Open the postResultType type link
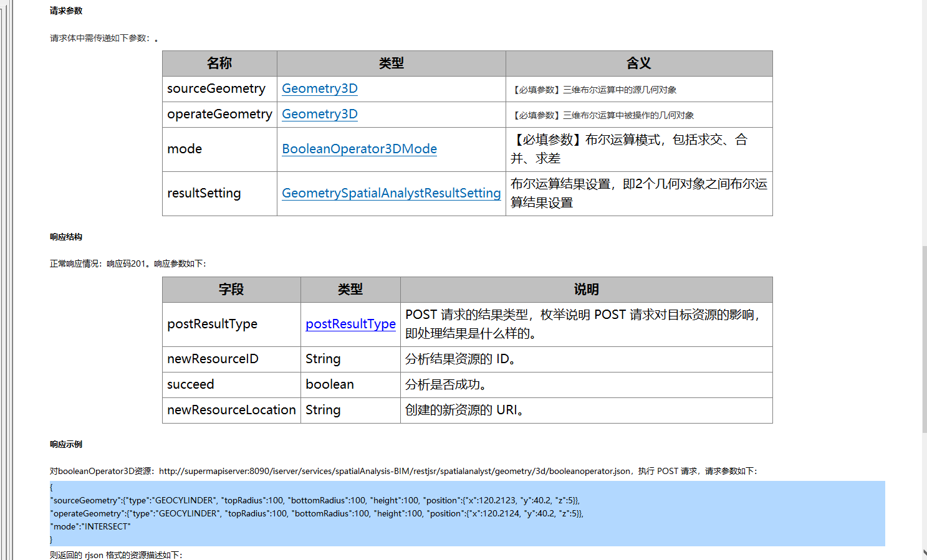Screen dimensions: 927x560 (350, 324)
